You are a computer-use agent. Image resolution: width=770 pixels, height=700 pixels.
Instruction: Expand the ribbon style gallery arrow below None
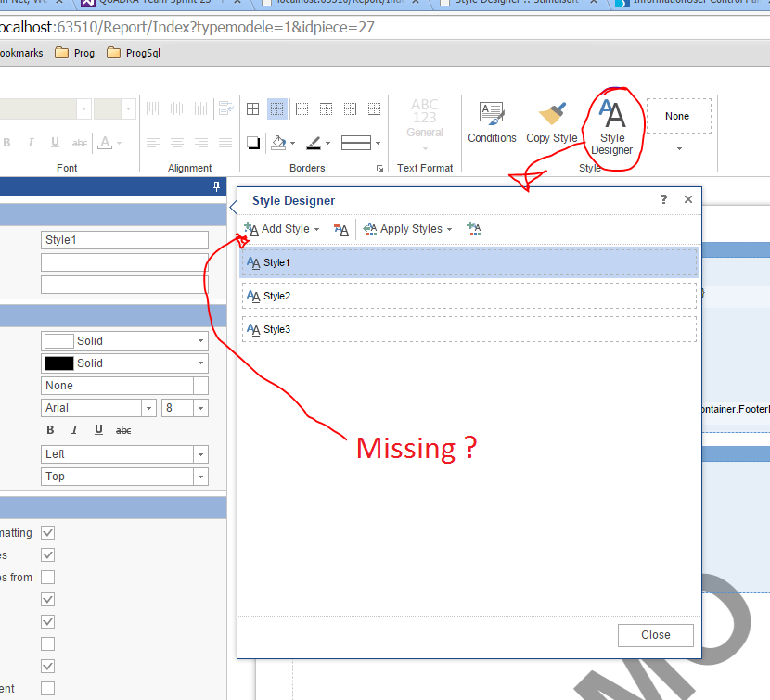coord(679,148)
